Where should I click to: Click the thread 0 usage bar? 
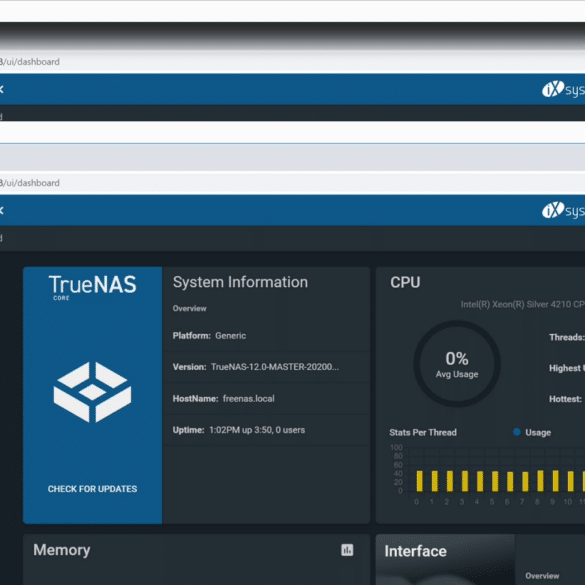click(x=419, y=481)
